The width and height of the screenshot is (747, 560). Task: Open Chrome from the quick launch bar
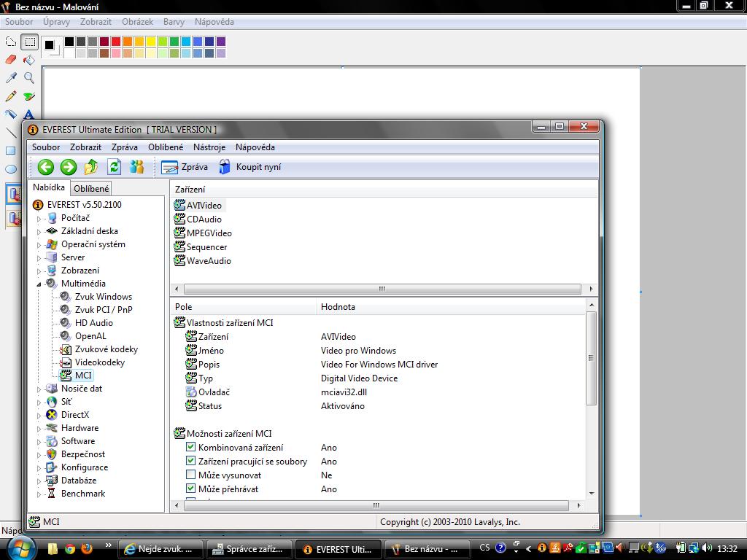click(x=70, y=548)
